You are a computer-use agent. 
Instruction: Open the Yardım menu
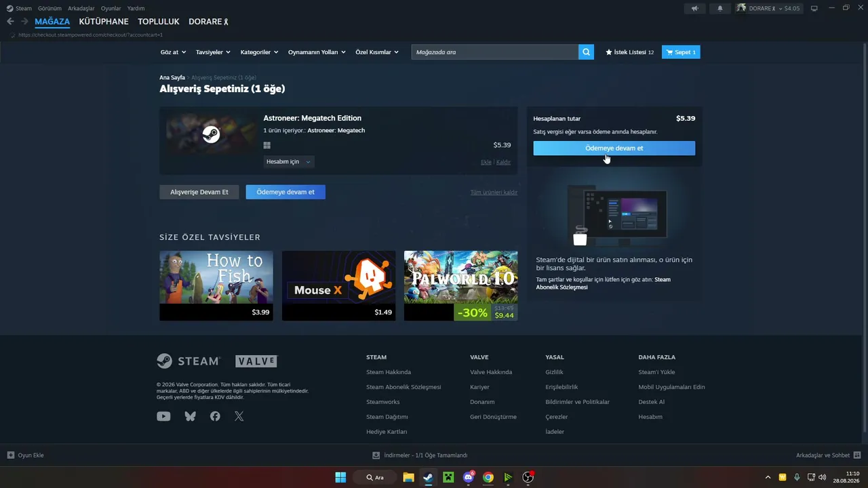click(136, 8)
